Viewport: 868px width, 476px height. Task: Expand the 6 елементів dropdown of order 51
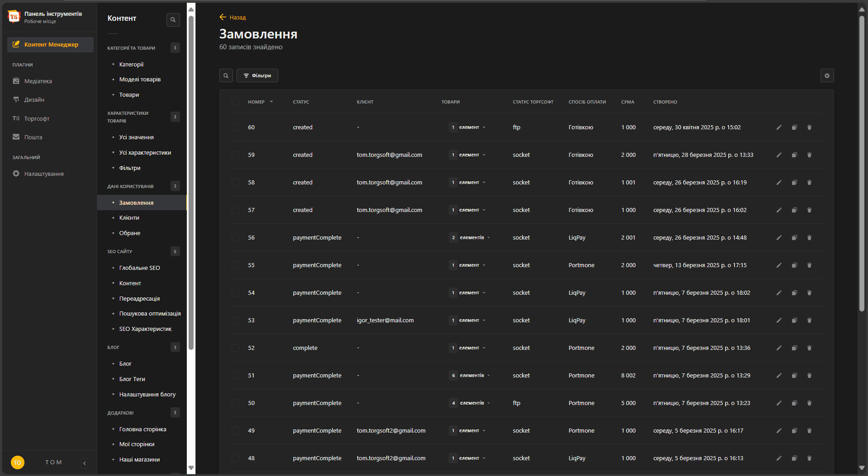pos(470,376)
